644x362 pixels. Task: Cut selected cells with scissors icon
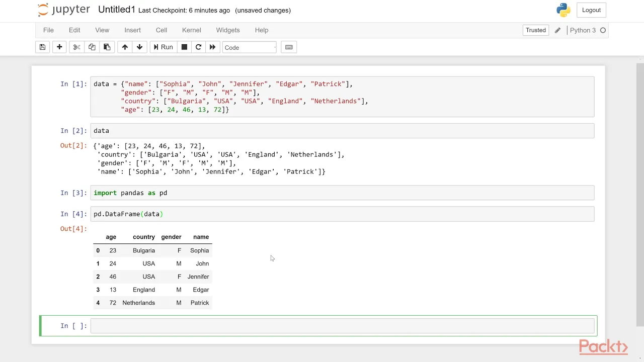pos(76,47)
